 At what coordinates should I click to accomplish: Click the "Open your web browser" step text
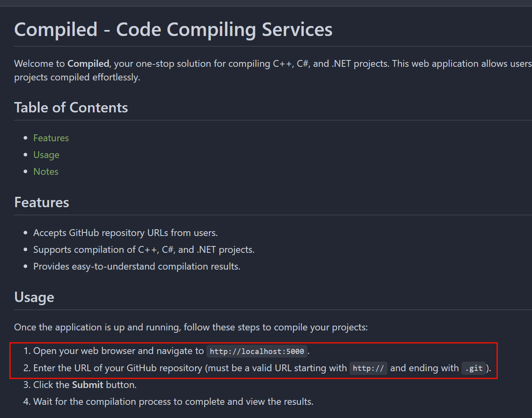coord(118,351)
